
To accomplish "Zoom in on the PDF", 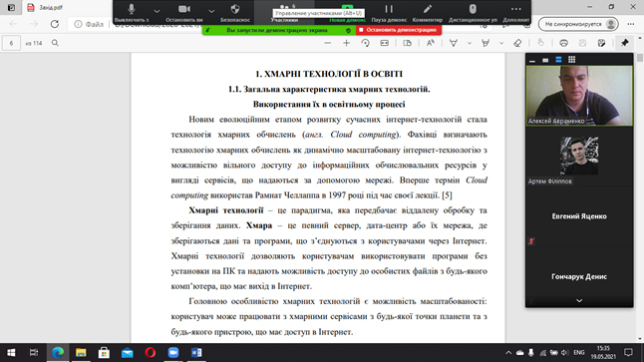I will pyautogui.click(x=346, y=43).
